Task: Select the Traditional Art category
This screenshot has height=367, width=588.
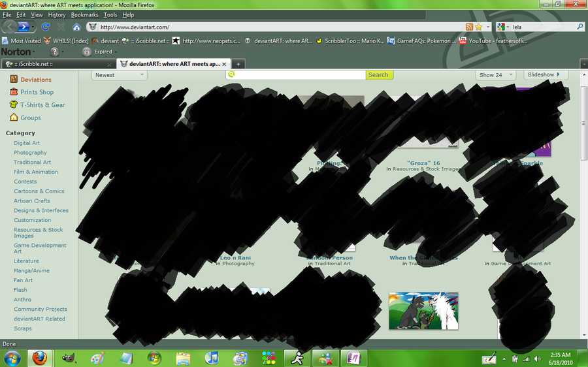Action: (32, 163)
